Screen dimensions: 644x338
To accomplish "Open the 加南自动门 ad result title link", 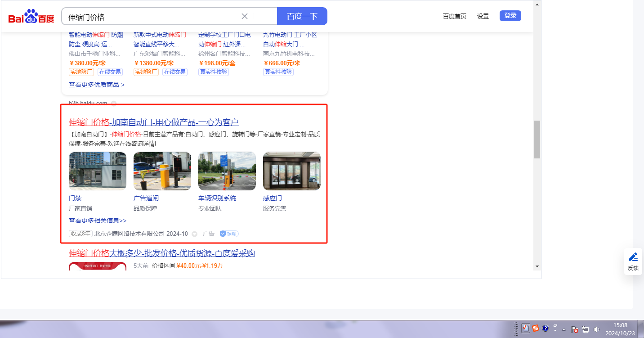I will tap(153, 122).
